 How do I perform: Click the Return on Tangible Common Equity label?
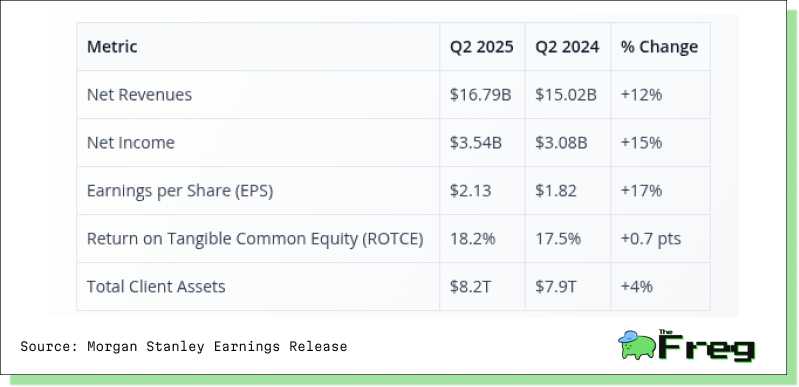(255, 239)
